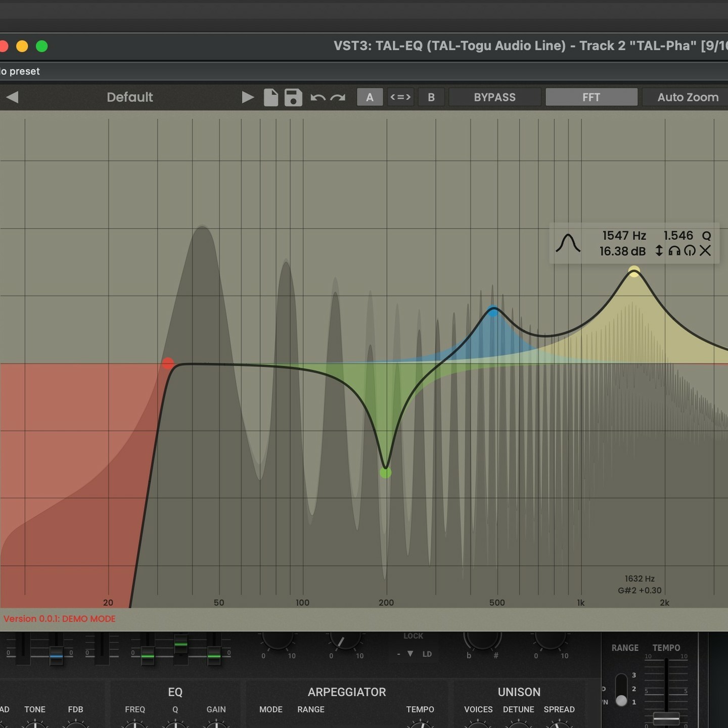Change the band filter shape (bell curve icon)
This screenshot has width=728, height=728.
pos(568,243)
